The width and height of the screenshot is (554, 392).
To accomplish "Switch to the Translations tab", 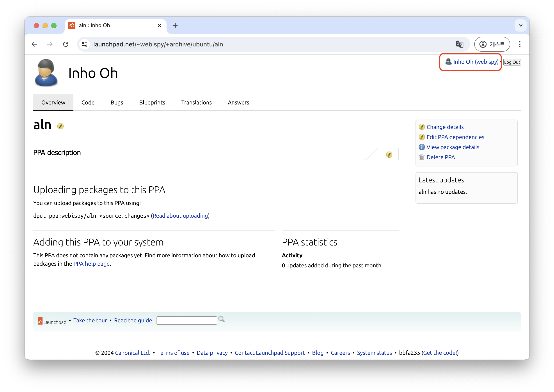I will click(196, 102).
